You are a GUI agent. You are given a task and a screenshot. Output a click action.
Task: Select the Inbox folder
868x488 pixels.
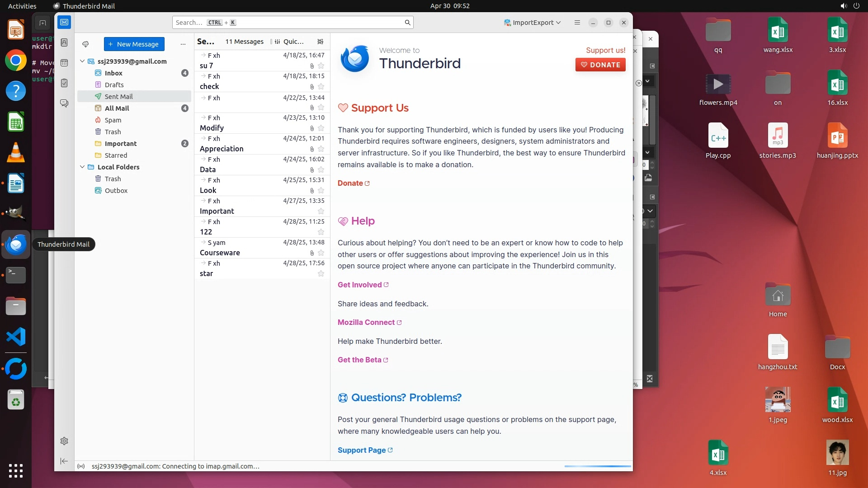[x=113, y=73]
